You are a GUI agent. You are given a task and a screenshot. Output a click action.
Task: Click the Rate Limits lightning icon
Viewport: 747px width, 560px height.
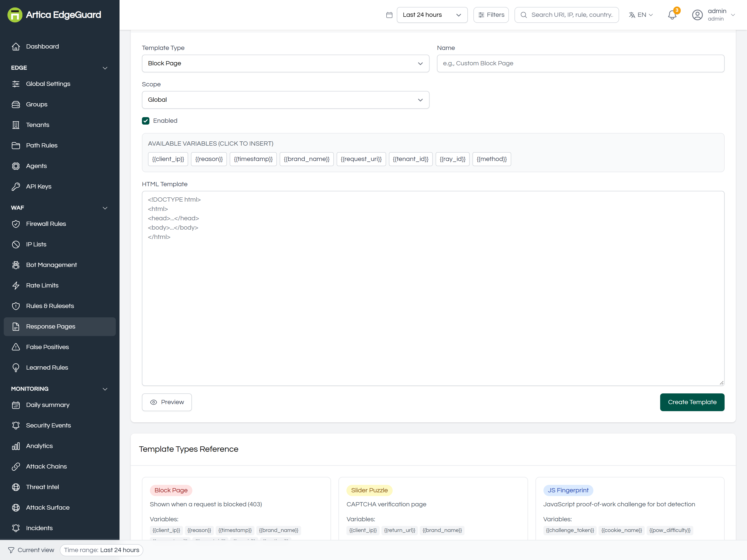point(16,286)
